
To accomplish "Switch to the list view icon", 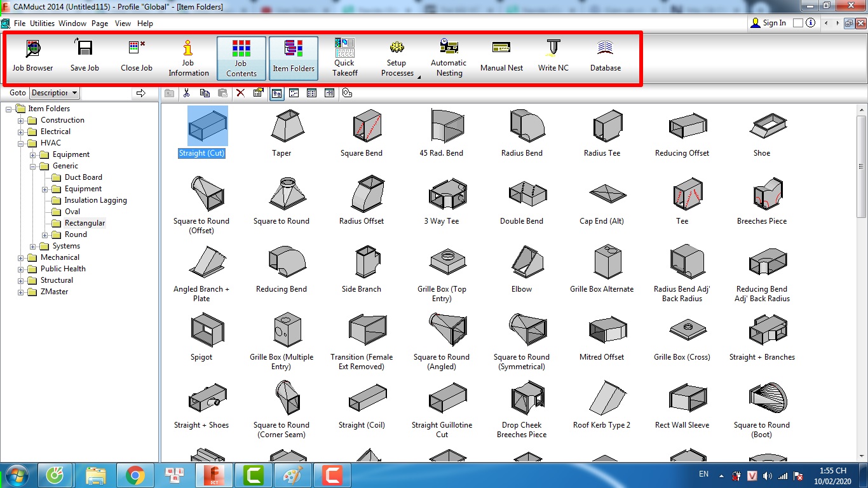I will click(311, 93).
